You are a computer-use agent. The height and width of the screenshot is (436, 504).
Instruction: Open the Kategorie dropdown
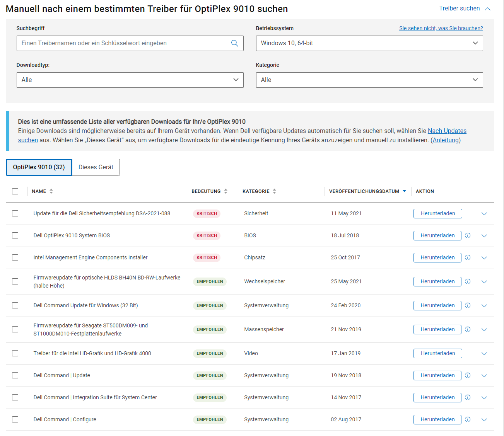(x=369, y=80)
